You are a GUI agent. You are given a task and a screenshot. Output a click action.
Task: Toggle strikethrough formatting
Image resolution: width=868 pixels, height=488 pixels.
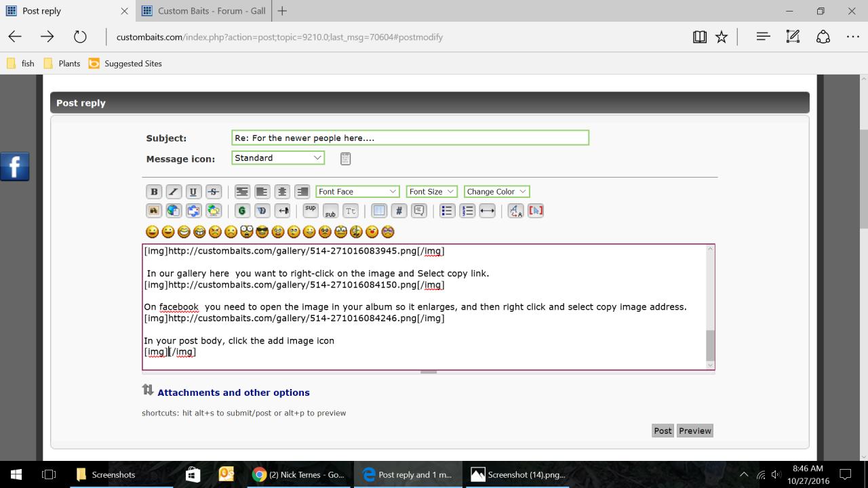(x=214, y=192)
